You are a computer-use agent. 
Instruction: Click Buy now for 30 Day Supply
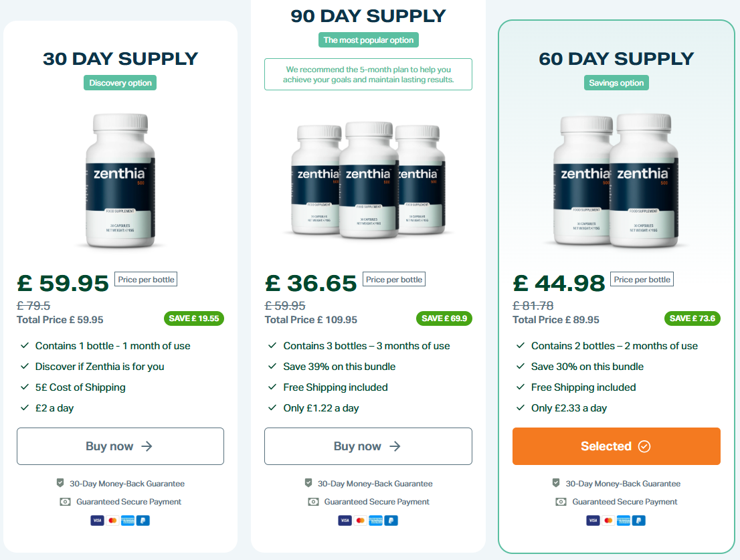pyautogui.click(x=120, y=446)
